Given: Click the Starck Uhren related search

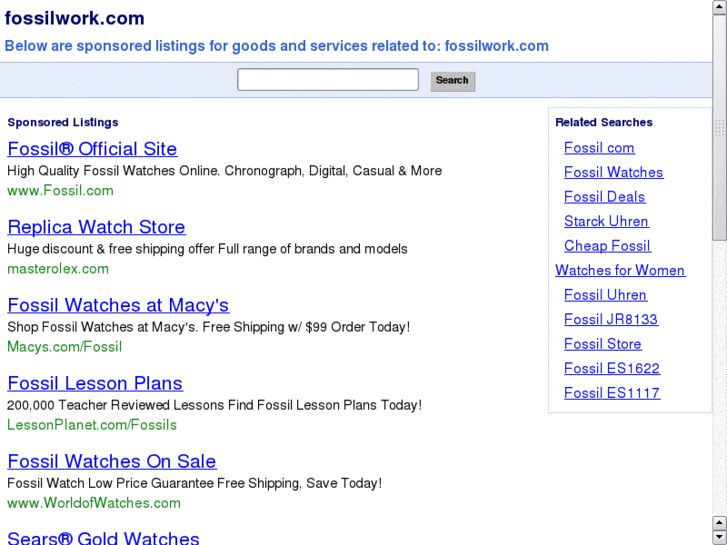Looking at the screenshot, I should (x=606, y=221).
